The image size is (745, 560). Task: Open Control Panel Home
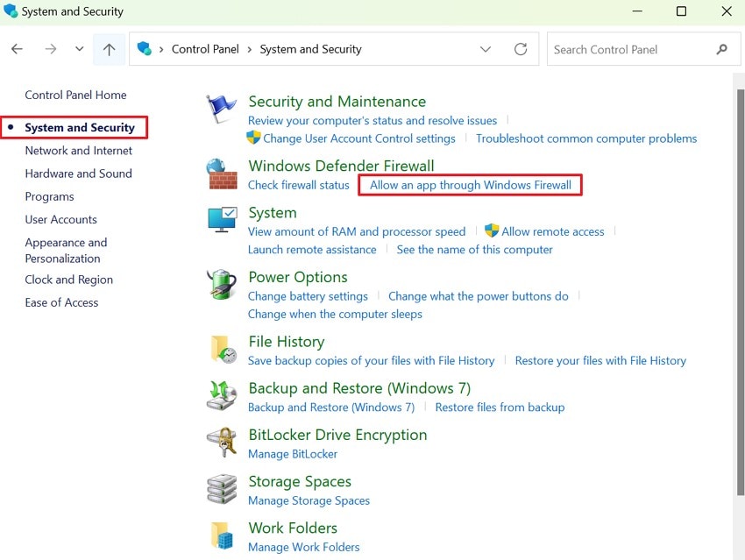tap(75, 95)
